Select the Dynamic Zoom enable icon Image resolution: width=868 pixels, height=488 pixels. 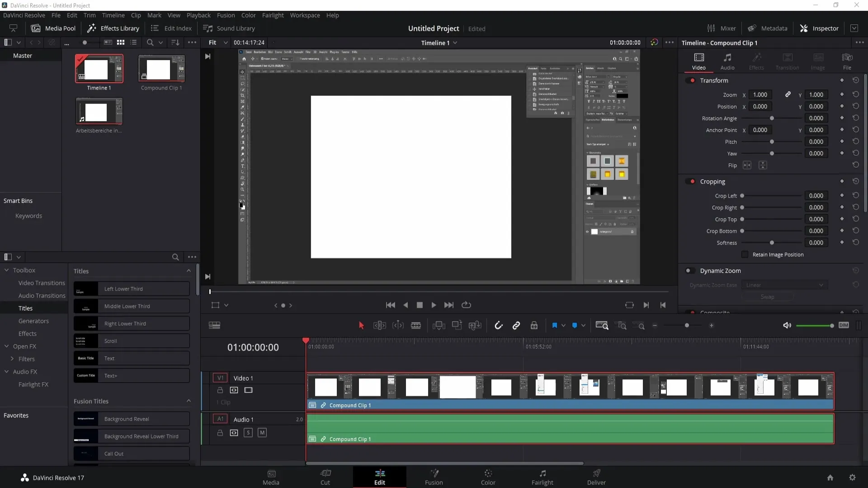(689, 271)
